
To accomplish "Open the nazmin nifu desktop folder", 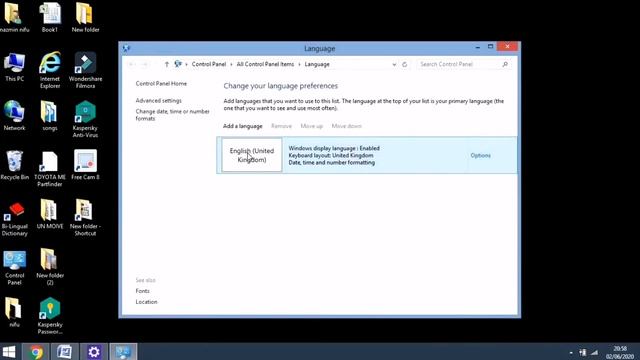I will (x=14, y=18).
